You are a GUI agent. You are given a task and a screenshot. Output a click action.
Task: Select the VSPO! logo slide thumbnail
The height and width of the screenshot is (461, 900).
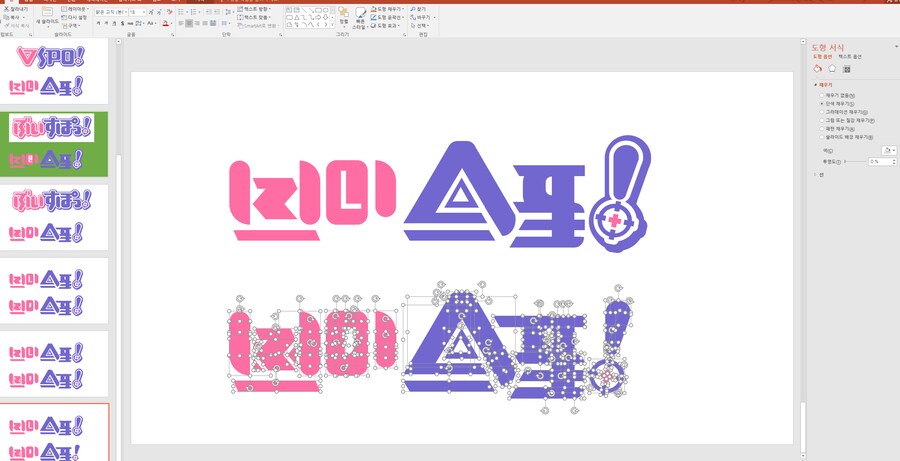point(54,71)
